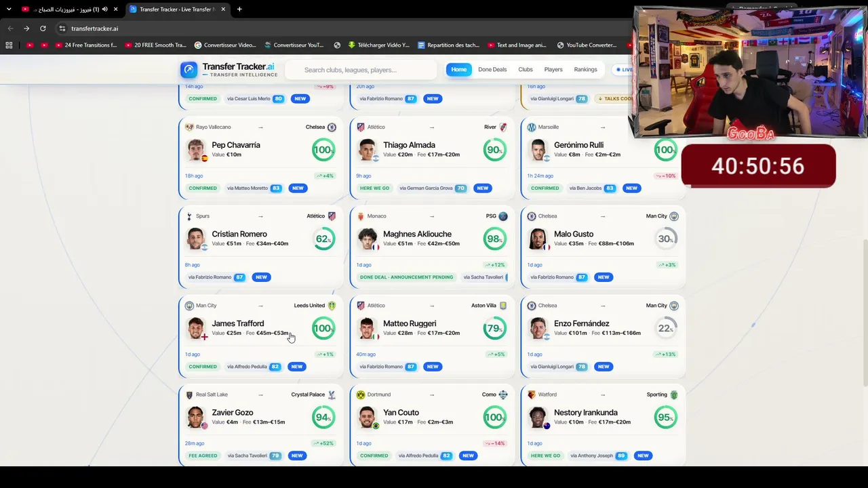Open Nestory Irankunda's player photo
This screenshot has width=868, height=488.
pos(538,417)
